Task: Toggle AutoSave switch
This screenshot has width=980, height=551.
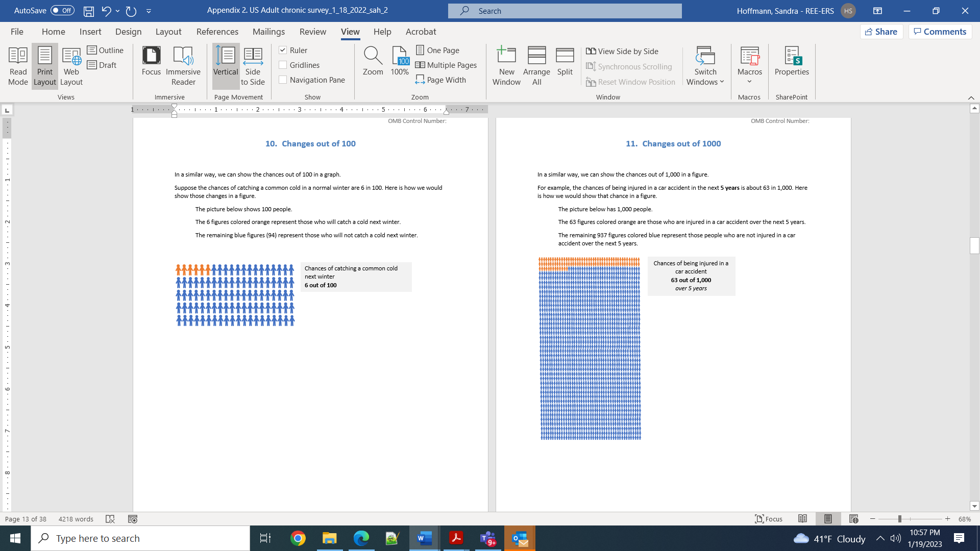Action: click(62, 10)
